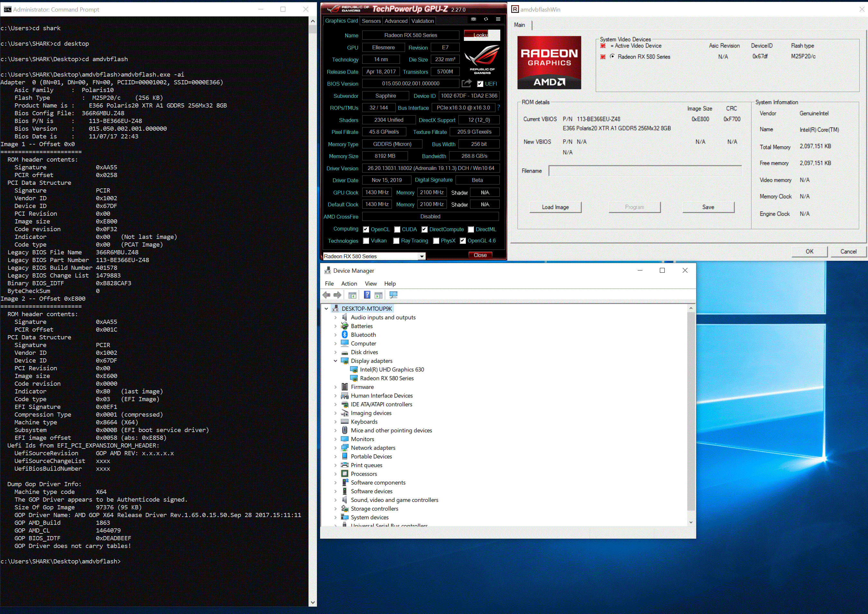Click Command Prompt scrollbar down arrow
This screenshot has height=614, width=868.
coord(313,602)
